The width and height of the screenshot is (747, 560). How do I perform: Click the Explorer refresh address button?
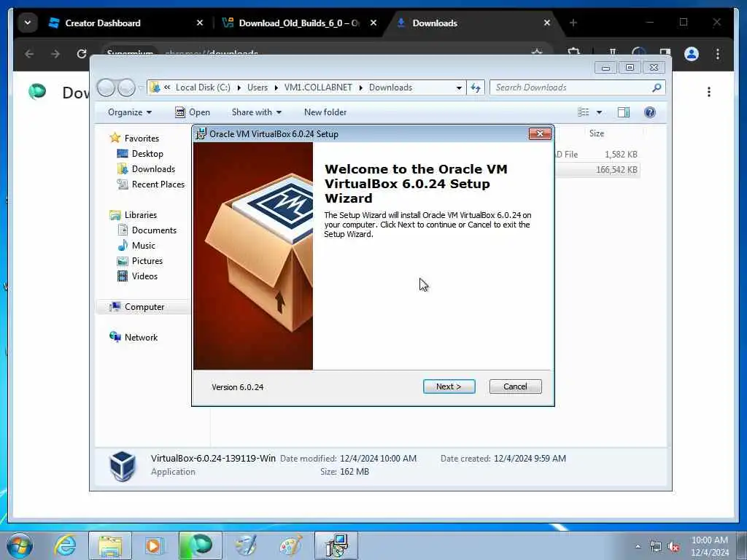476,87
